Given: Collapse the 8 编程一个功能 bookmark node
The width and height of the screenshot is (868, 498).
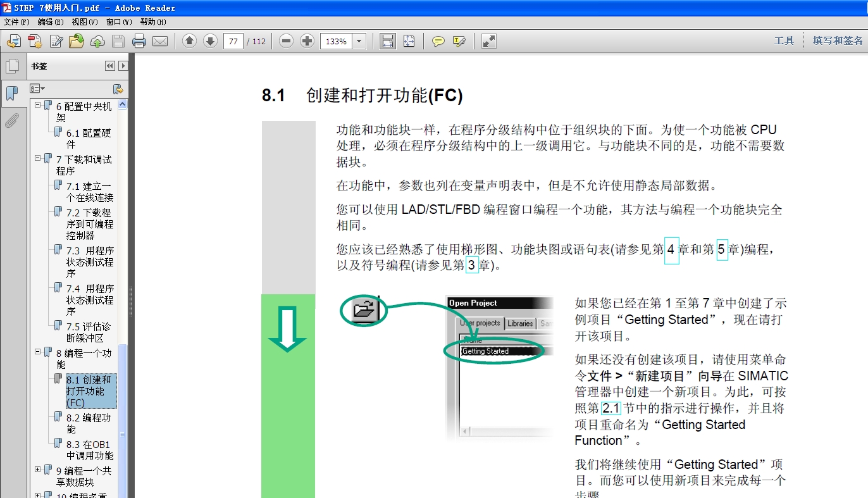Looking at the screenshot, I should click(x=38, y=351).
